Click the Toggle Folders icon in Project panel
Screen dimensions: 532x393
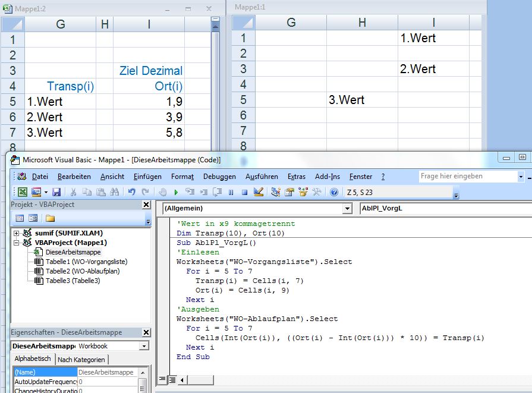click(50, 218)
